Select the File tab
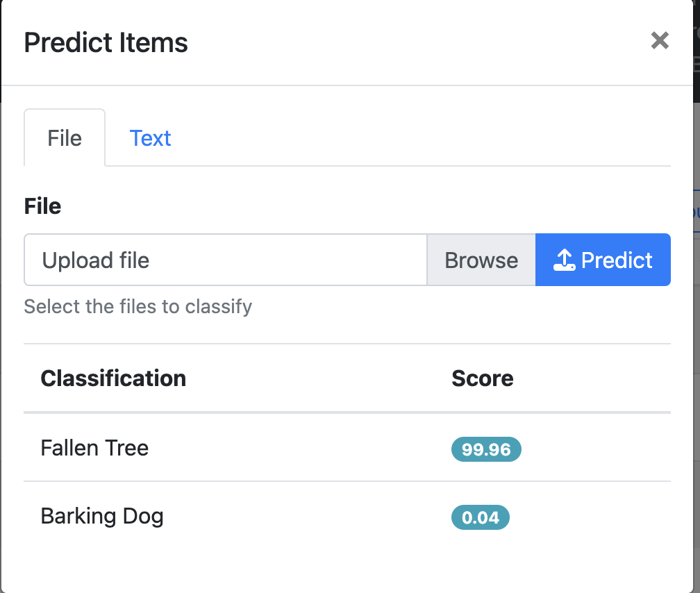 (x=65, y=138)
